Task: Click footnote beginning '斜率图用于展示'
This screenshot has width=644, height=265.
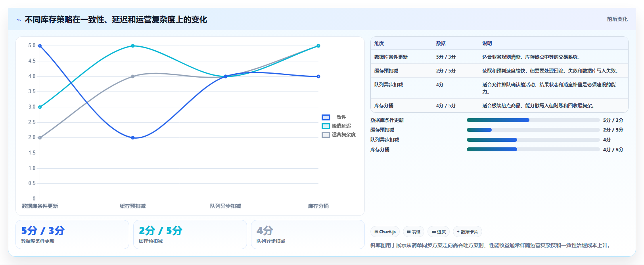Action: [x=491, y=246]
